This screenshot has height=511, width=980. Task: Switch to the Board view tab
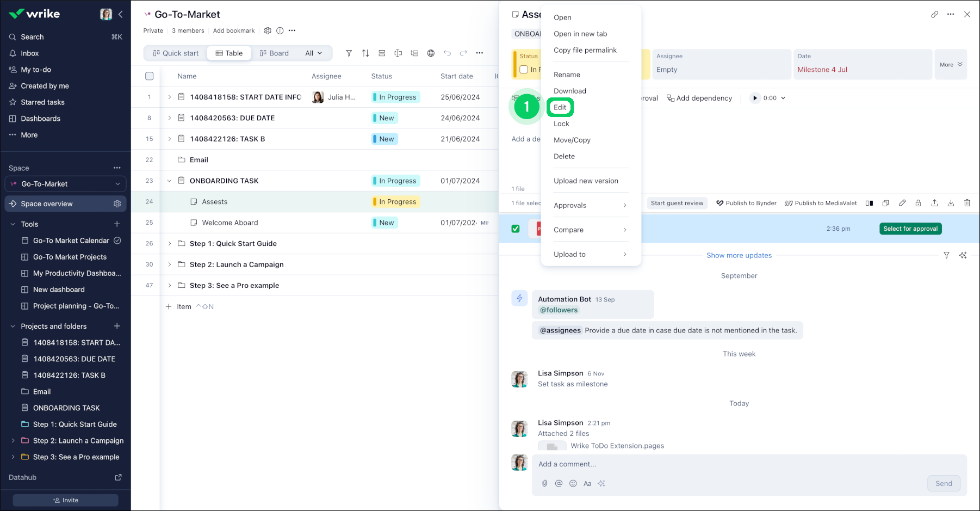click(274, 53)
